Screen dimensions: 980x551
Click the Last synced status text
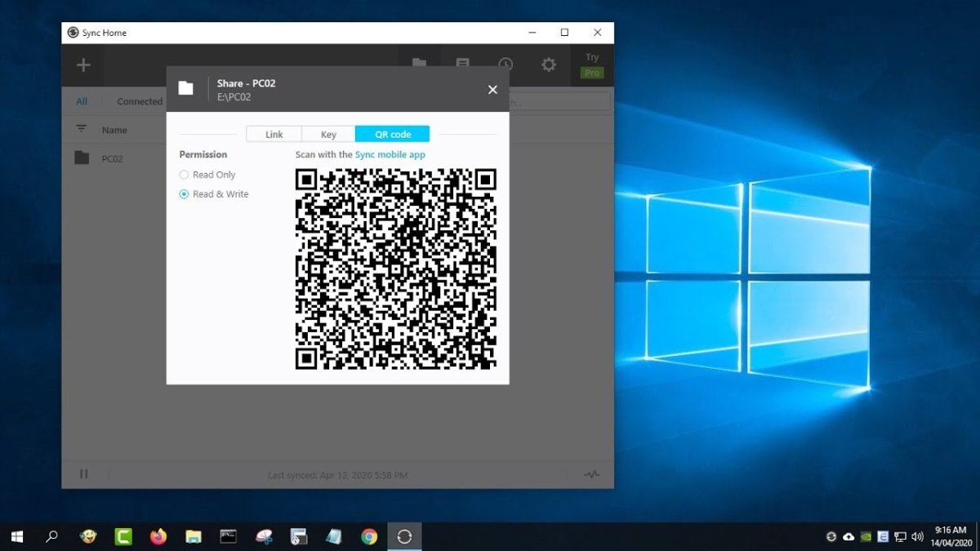coord(338,475)
